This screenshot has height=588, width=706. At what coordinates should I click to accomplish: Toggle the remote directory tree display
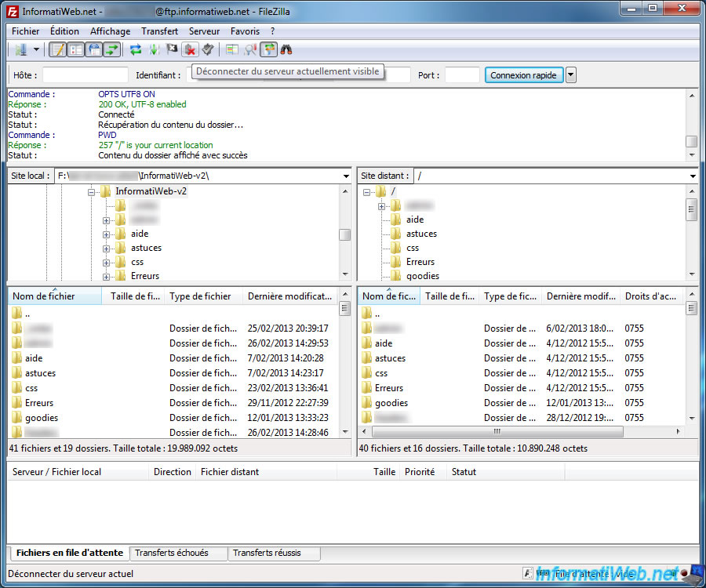94,49
